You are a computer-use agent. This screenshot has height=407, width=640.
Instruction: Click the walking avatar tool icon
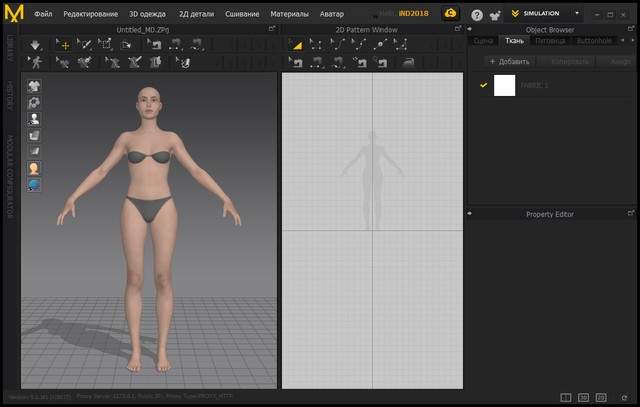(36, 62)
